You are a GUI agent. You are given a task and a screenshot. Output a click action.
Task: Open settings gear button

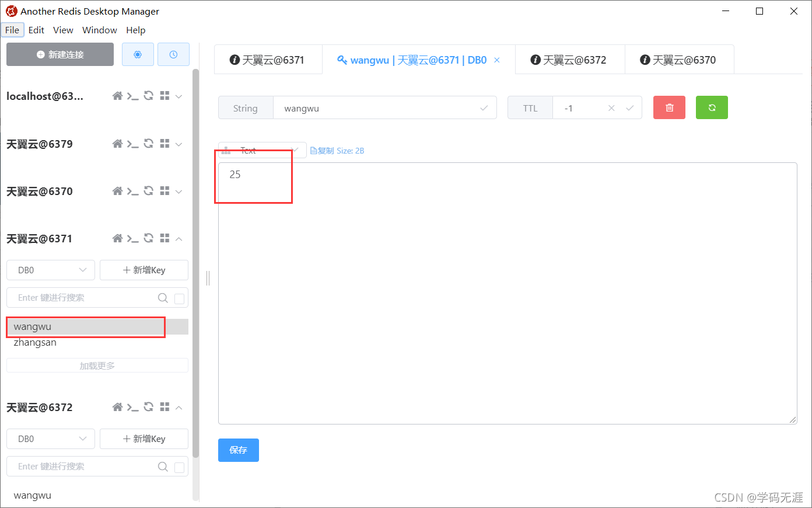pos(138,54)
